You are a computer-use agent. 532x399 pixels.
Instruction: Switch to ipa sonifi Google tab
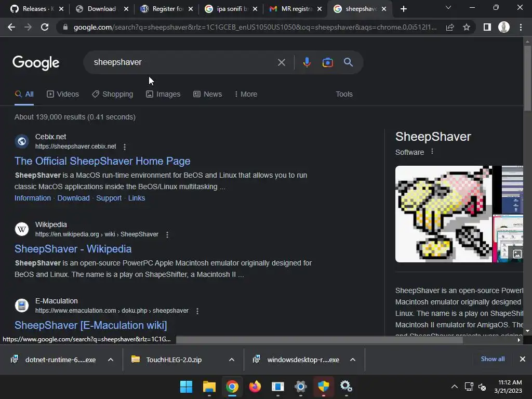tap(228, 9)
